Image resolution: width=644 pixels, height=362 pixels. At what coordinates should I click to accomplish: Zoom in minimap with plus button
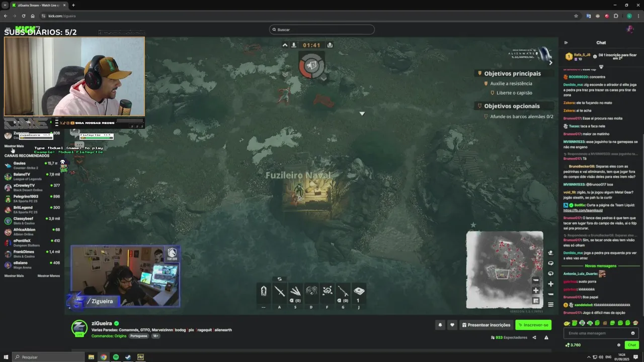(536, 290)
